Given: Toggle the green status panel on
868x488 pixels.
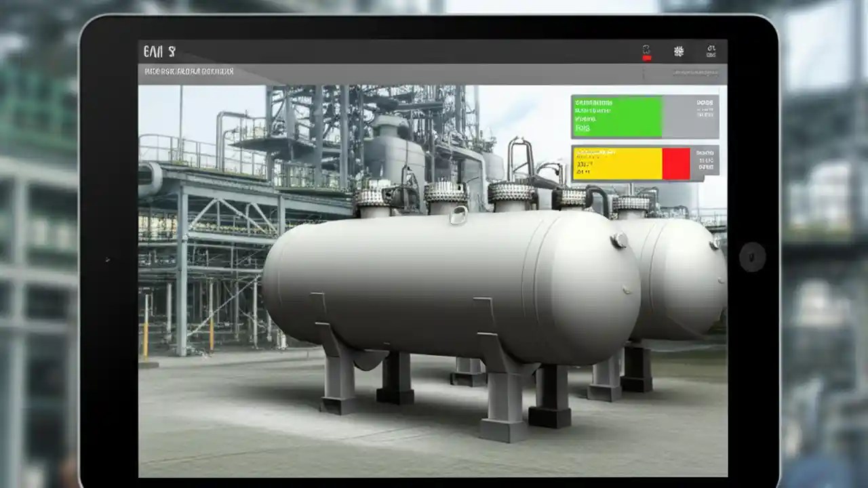Looking at the screenshot, I should (617, 115).
